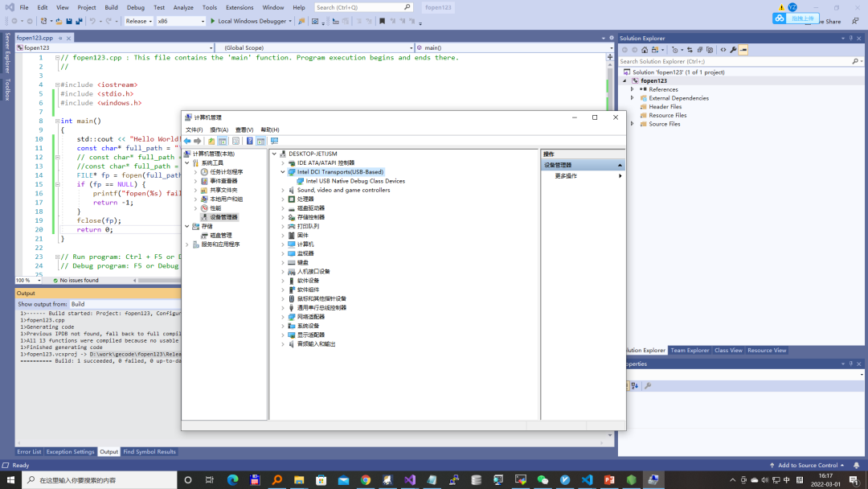
Task: Click the back arrow in Computer Management toolbar
Action: coord(187,142)
